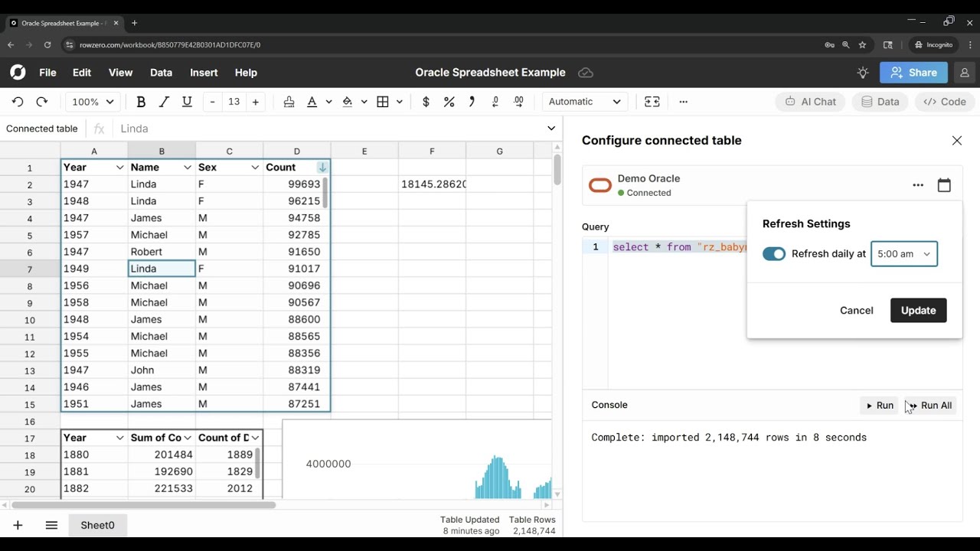Open the fill color dropdown arrow
Screen dimensions: 980x551
[364, 102]
